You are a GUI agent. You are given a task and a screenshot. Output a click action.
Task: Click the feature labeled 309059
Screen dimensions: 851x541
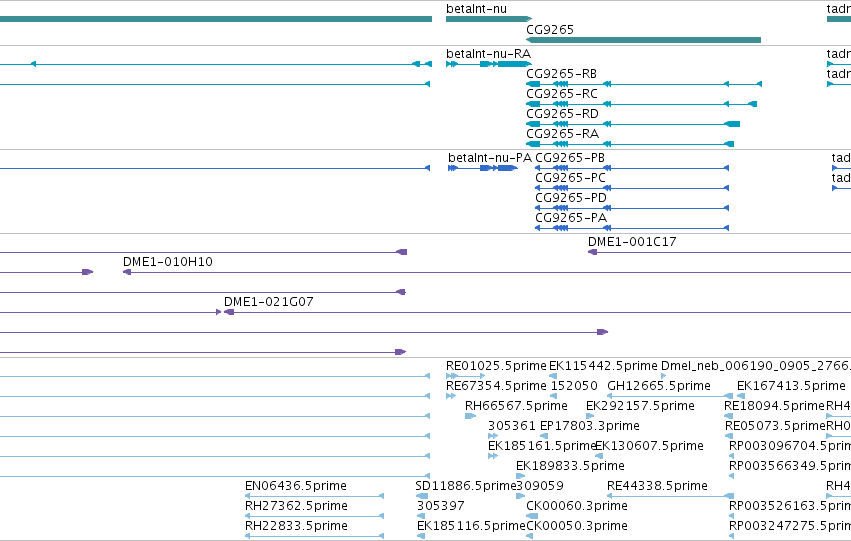(x=540, y=487)
